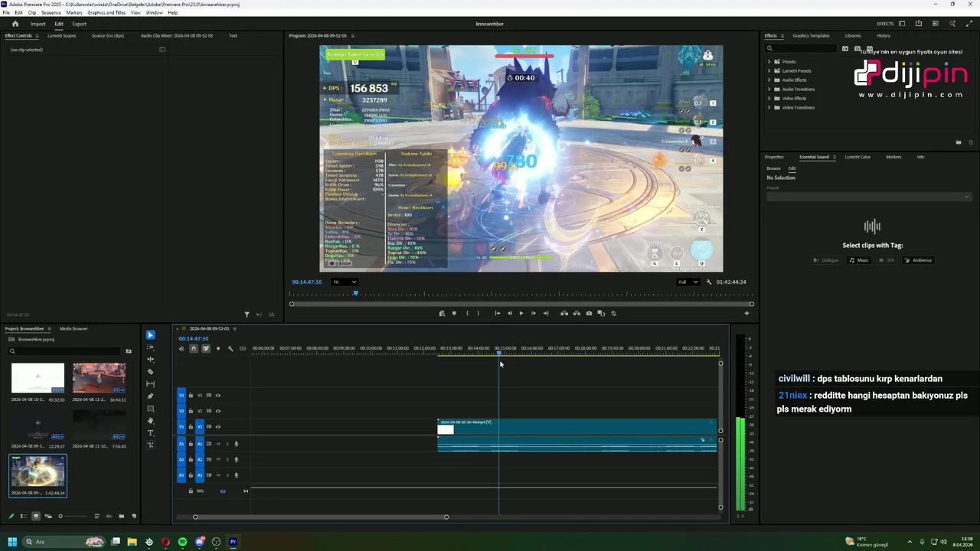Switch to Browse in Essential Sound
Image resolution: width=980 pixels, height=551 pixels.
[774, 168]
